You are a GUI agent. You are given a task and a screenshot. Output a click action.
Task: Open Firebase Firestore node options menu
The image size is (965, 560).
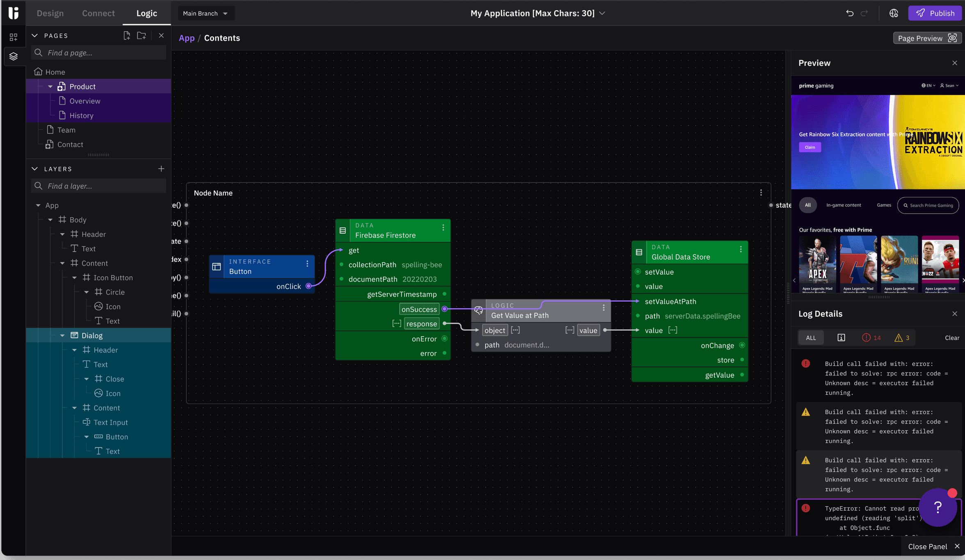point(443,228)
